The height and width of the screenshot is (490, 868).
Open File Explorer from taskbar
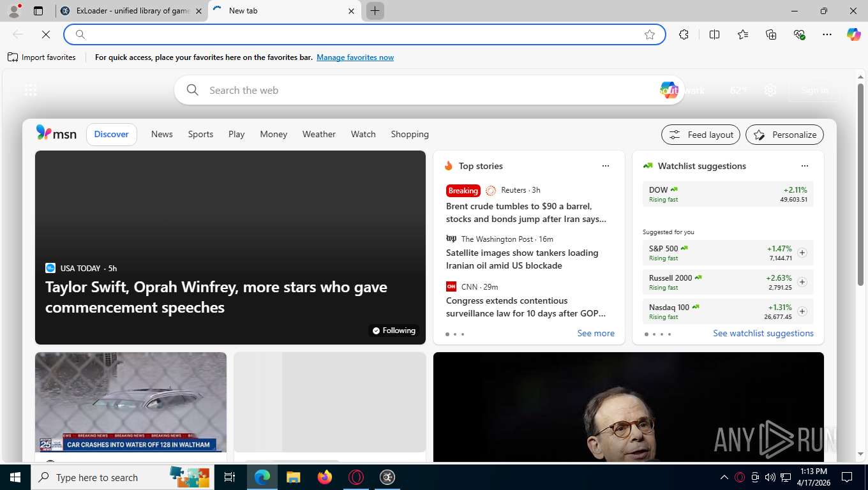pos(293,477)
